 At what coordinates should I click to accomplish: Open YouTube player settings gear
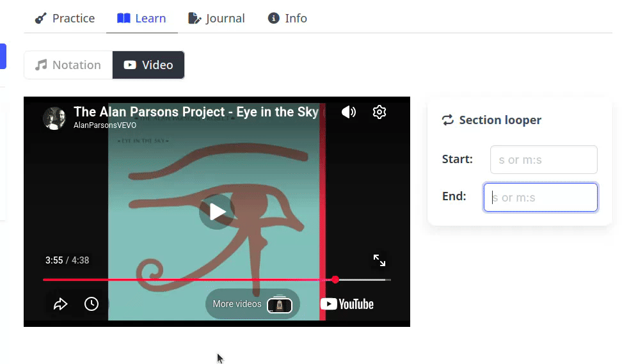pyautogui.click(x=379, y=112)
